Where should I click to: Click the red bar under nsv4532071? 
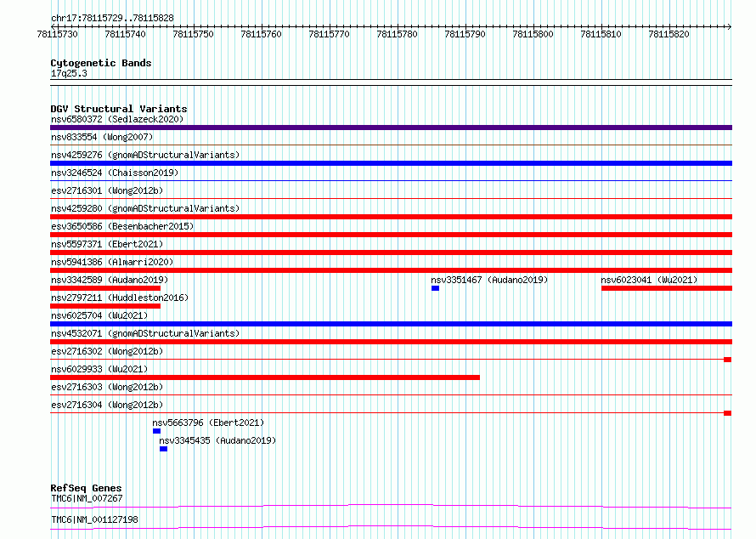coord(391,342)
